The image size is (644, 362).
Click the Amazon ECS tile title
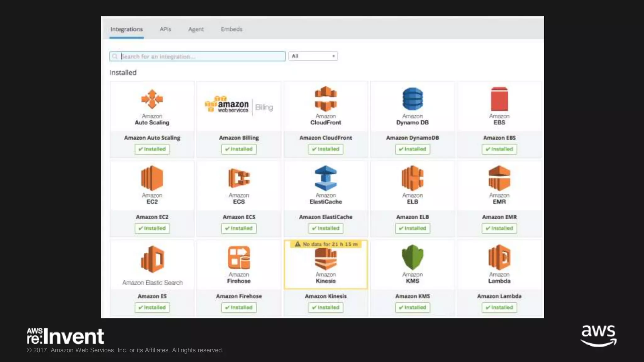[239, 217]
